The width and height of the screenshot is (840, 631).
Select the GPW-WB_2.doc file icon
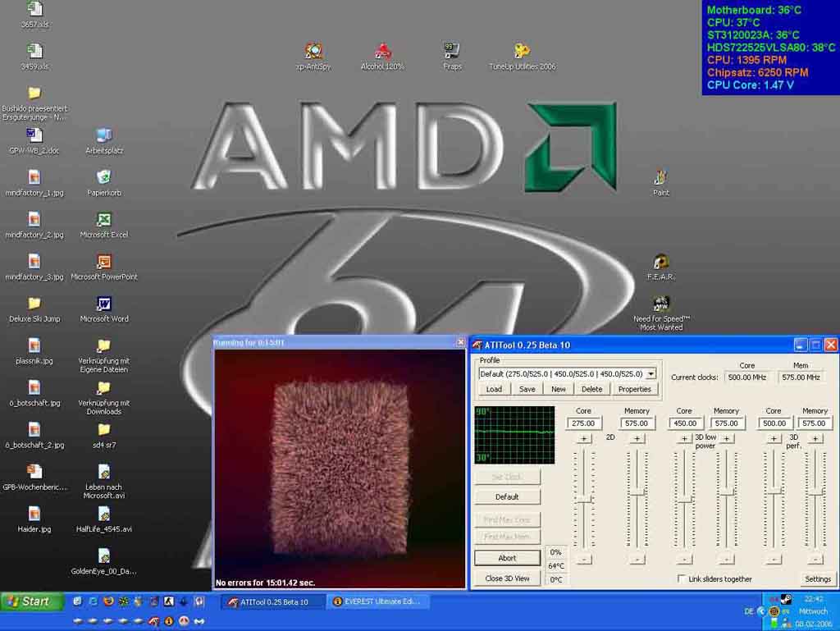tap(34, 135)
